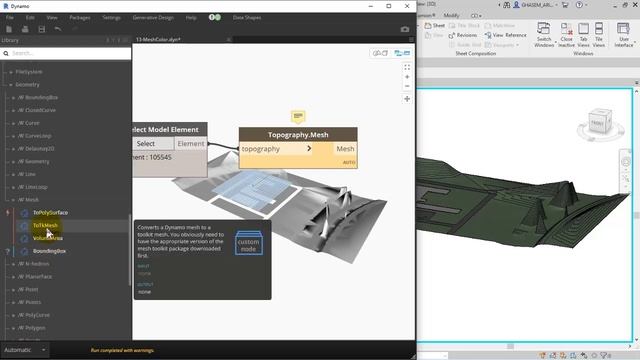The image size is (640, 360).
Task: Open Edit menu in Dynamo
Action: click(x=30, y=18)
